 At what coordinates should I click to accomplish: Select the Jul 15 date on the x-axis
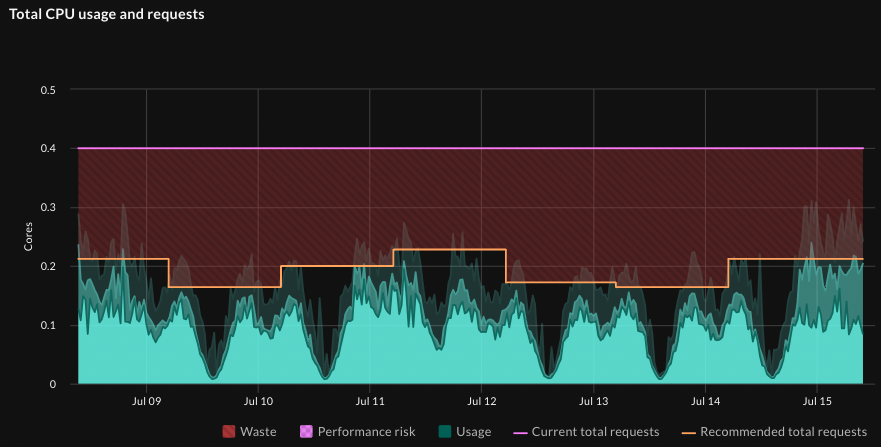[817, 402]
